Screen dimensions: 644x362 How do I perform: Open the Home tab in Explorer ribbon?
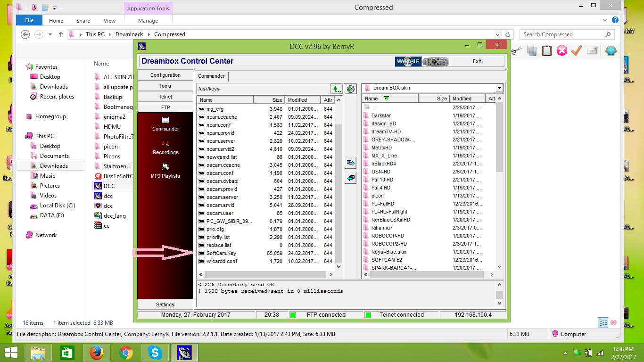click(56, 21)
